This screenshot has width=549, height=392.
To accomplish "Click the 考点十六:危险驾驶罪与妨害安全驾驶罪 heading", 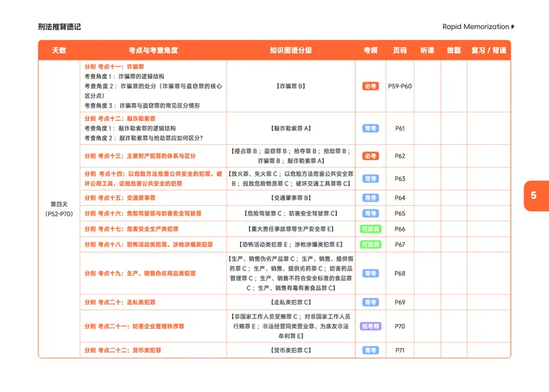I will pos(143,214).
